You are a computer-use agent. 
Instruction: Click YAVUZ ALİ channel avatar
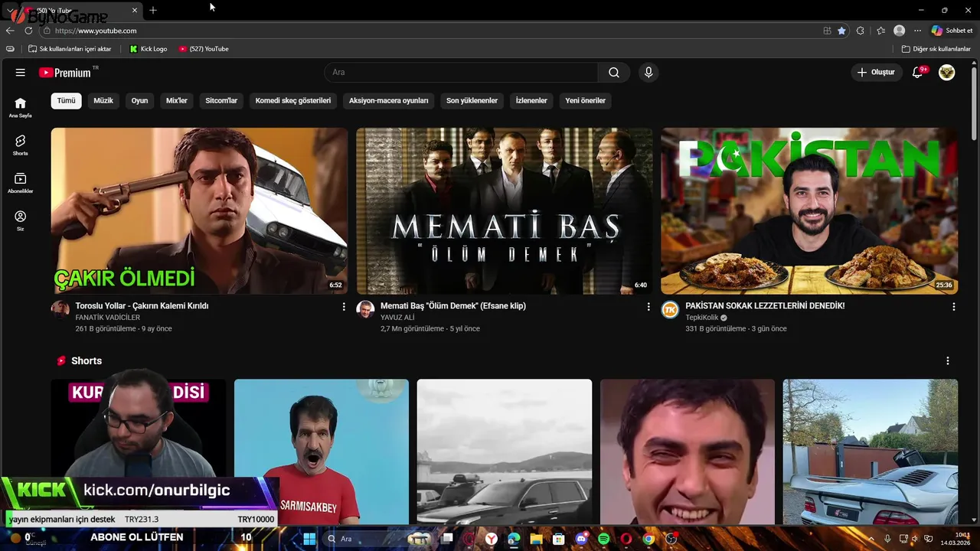tap(365, 309)
